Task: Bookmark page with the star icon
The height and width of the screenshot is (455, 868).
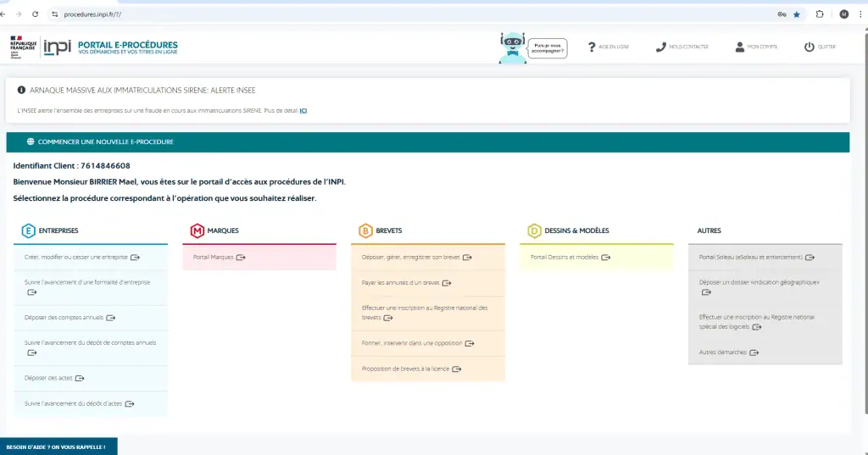Action: 796,14
